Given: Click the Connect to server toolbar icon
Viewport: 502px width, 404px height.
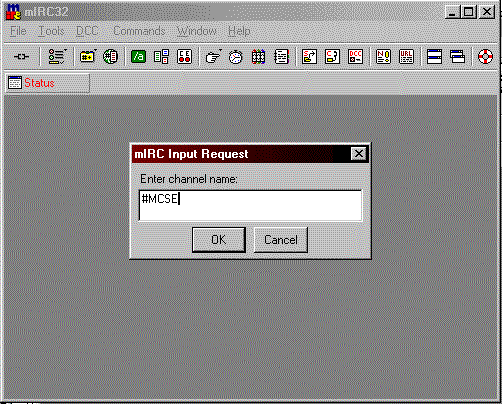Looking at the screenshot, I should coord(21,57).
